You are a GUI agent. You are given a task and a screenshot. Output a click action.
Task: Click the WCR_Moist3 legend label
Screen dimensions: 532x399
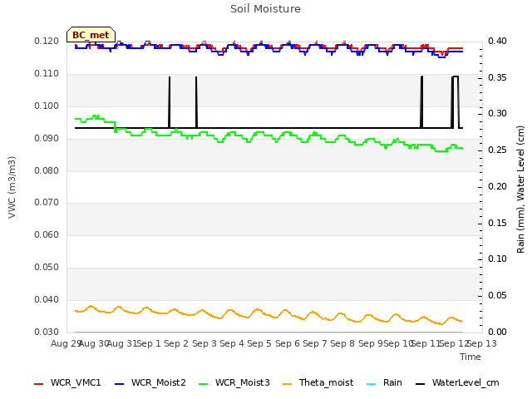coord(242,382)
